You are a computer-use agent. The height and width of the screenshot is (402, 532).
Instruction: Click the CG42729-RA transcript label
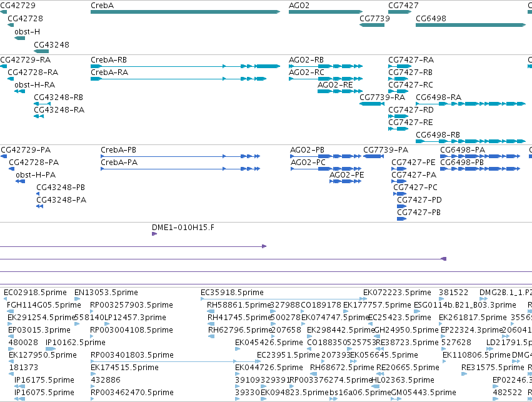[26, 60]
